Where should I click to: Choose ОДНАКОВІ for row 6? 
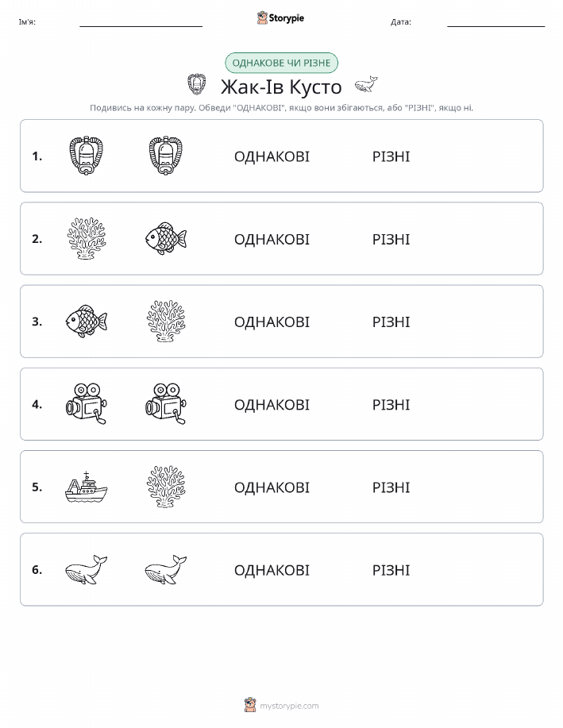[x=272, y=570]
